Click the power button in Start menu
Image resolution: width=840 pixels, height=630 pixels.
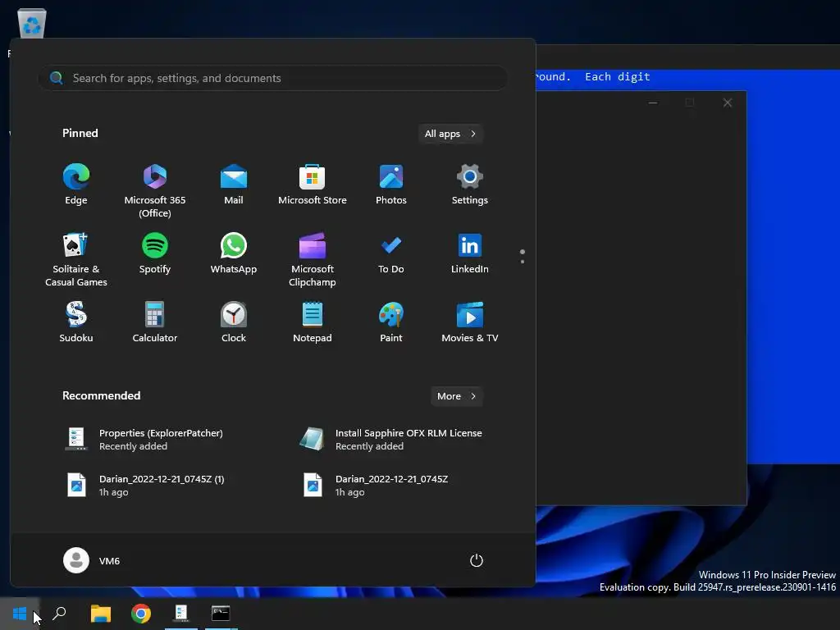pos(477,560)
